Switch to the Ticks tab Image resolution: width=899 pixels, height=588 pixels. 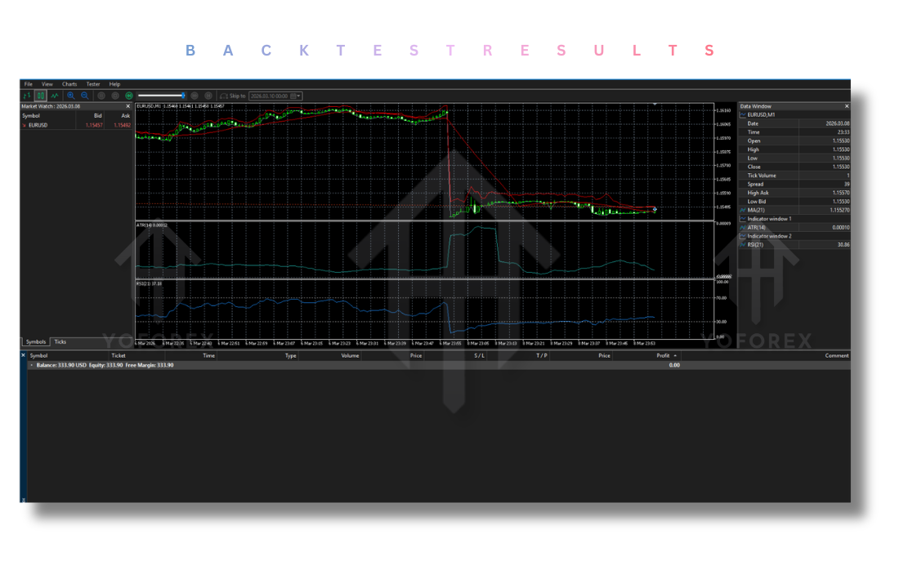(x=59, y=341)
